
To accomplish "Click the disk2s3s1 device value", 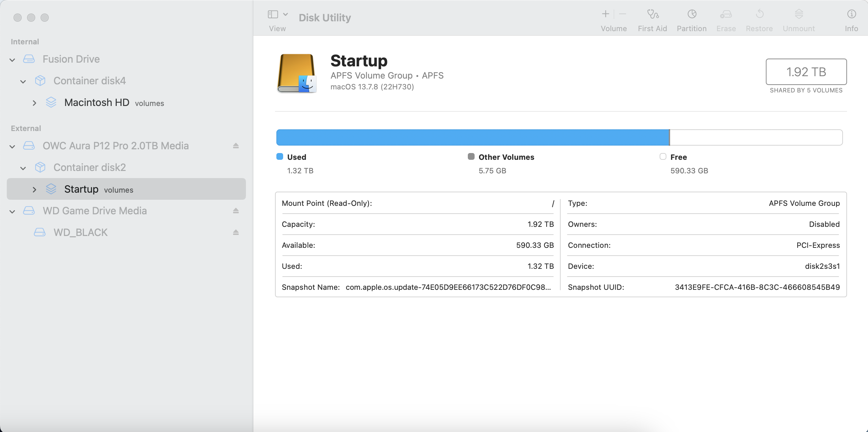I will pos(822,266).
